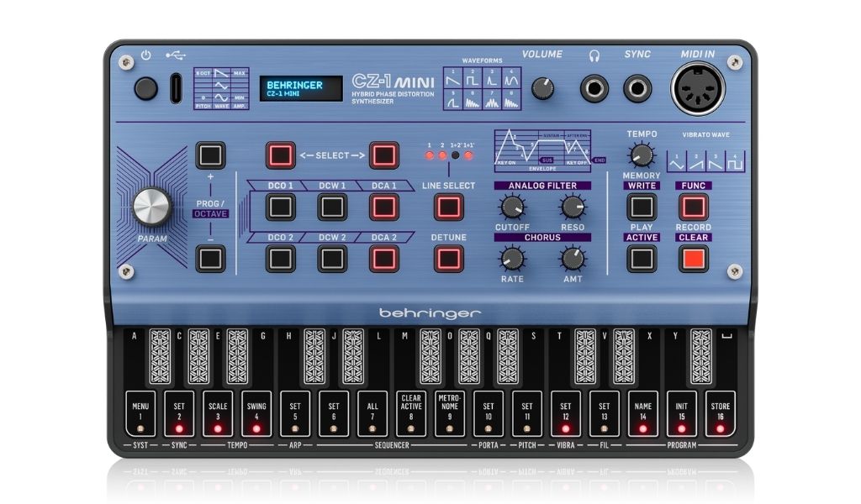Click the TEMPO knob

point(642,155)
